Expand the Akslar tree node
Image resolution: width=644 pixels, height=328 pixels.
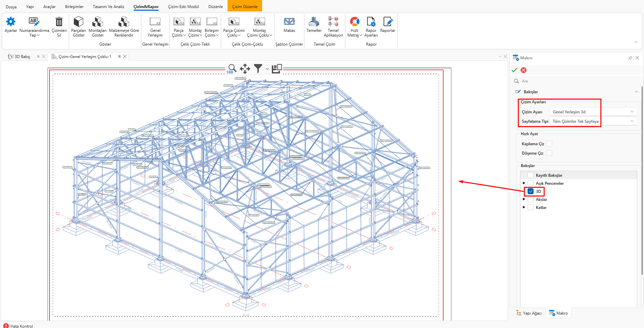(524, 199)
